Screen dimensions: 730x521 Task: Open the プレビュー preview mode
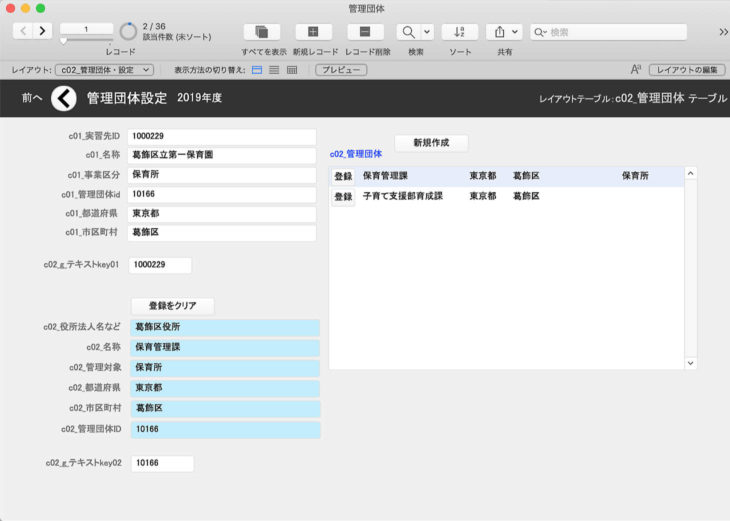point(340,70)
